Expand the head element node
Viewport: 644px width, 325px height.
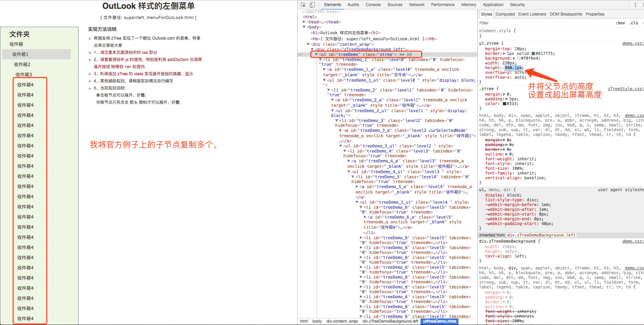pyautogui.click(x=304, y=22)
